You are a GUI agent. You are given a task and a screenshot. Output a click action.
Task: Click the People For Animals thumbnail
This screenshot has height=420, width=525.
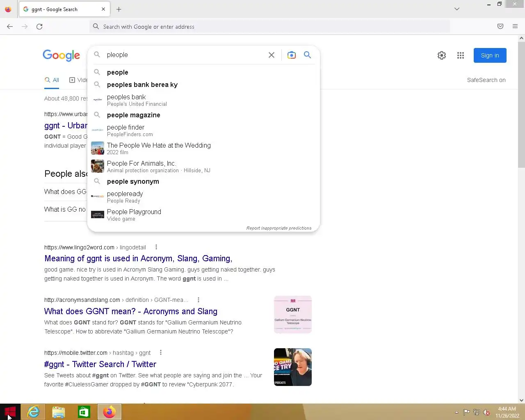coord(98,166)
